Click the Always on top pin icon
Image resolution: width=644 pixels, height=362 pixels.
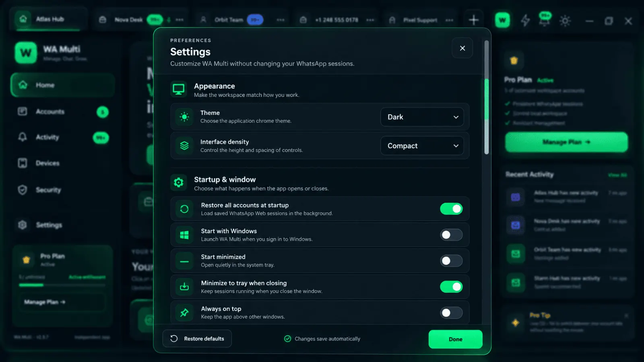(x=184, y=313)
